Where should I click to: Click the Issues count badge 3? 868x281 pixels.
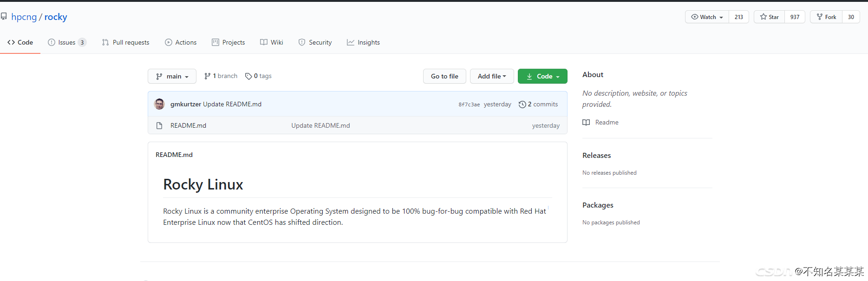pos(82,42)
